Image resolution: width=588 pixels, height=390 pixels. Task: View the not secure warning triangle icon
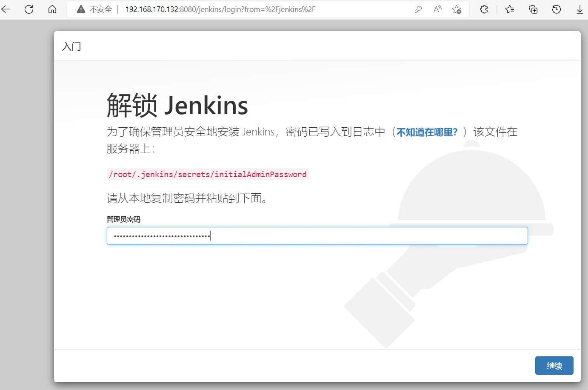(81, 9)
